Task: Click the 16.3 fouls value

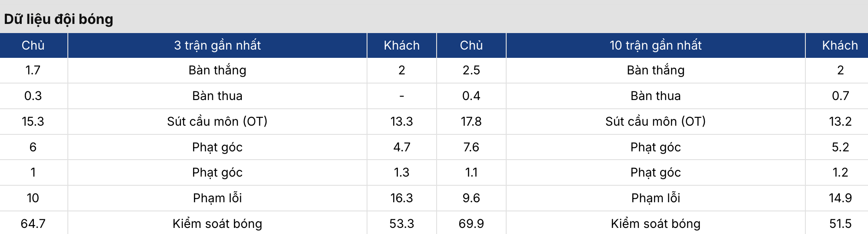Action: tap(401, 198)
